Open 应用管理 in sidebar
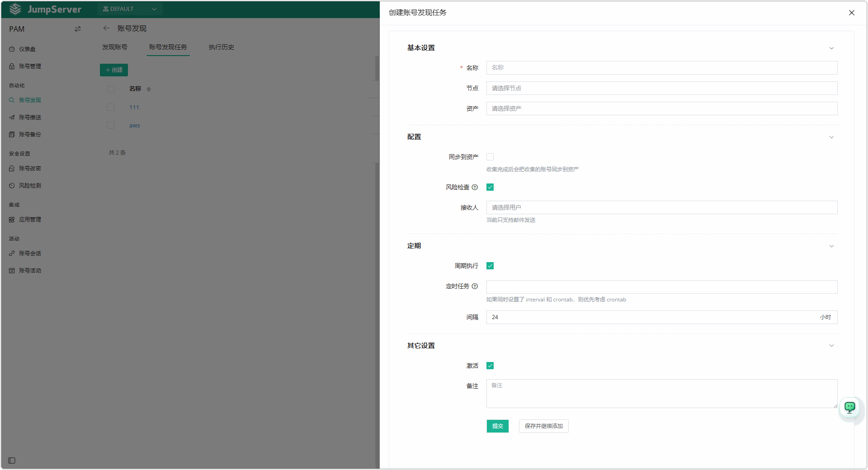 pos(30,220)
